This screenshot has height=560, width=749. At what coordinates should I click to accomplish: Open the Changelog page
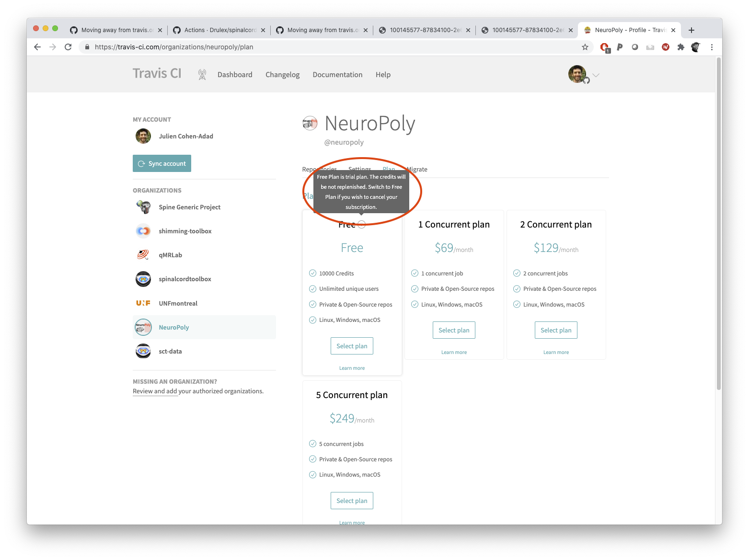click(x=282, y=75)
